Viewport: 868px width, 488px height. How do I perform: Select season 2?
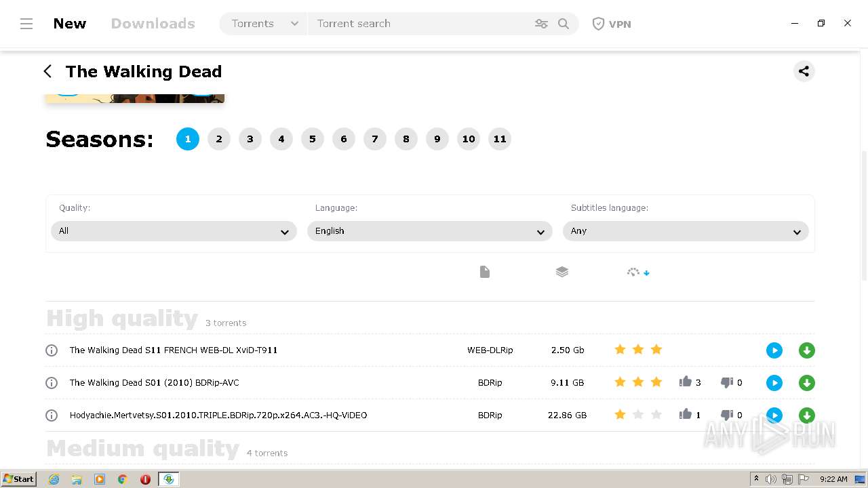pos(219,139)
